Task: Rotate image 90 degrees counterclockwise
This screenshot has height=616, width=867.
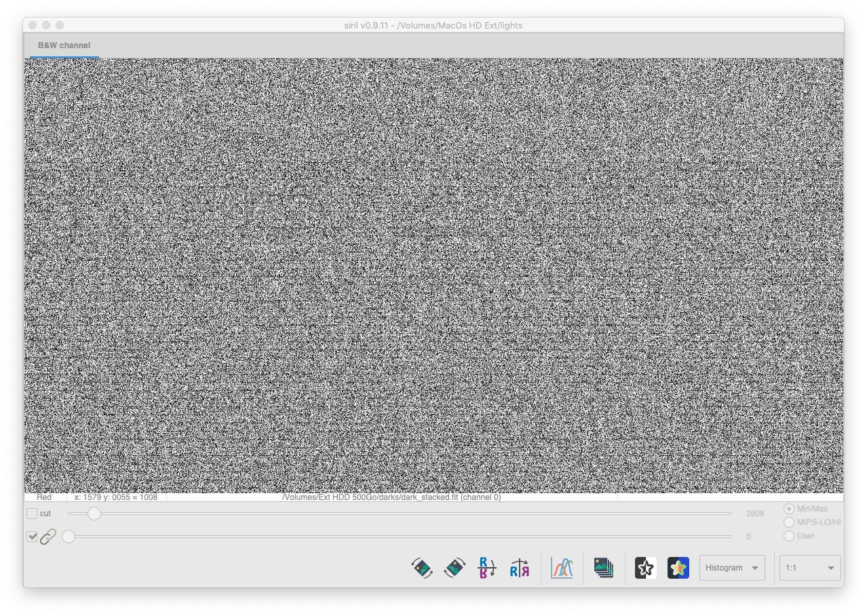Action: (x=422, y=568)
